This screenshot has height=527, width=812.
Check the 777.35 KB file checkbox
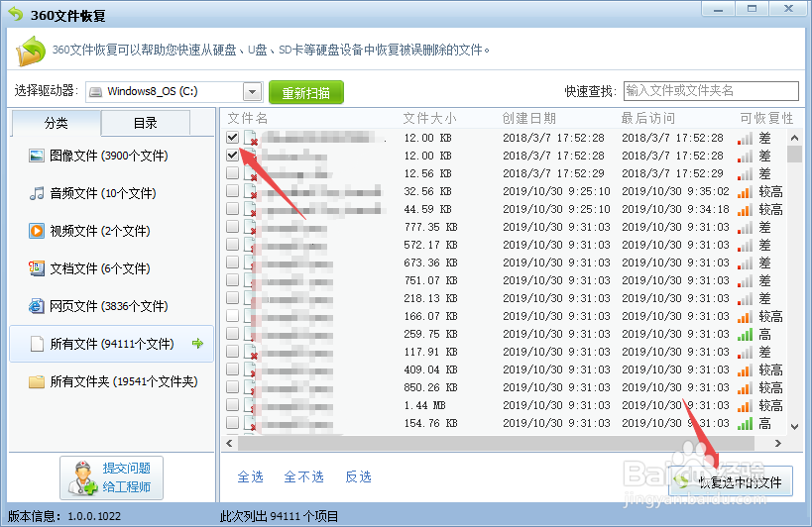[233, 227]
